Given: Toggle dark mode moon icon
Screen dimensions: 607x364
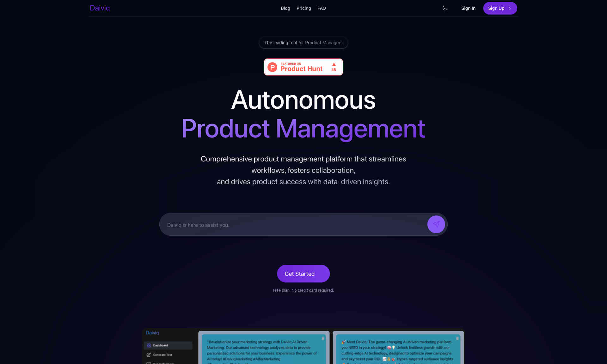Looking at the screenshot, I should coord(445,8).
